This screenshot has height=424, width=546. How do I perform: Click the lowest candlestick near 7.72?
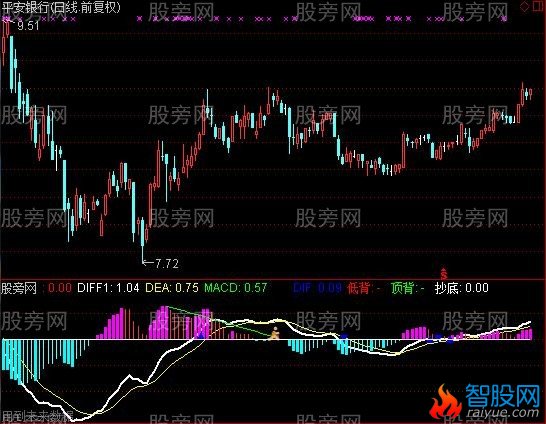142,240
